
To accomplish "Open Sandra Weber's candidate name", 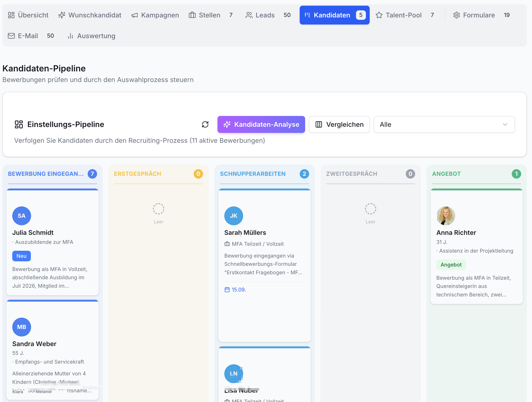I will coord(34,344).
